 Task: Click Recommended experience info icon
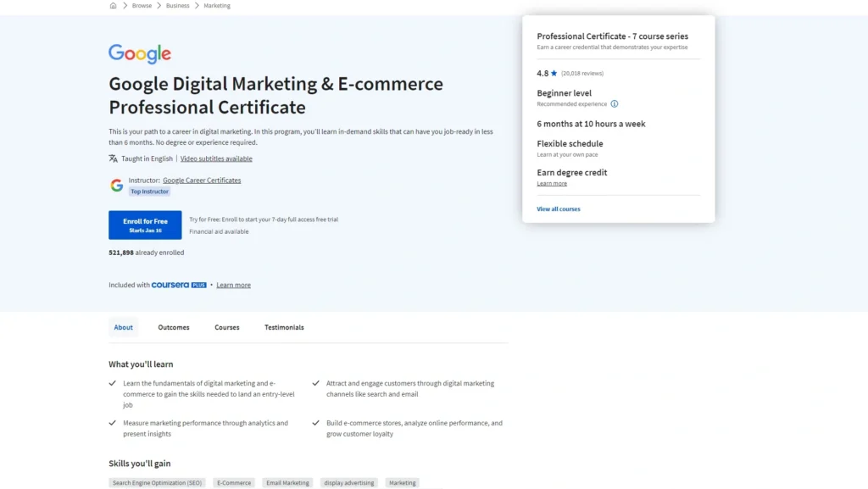(x=615, y=104)
